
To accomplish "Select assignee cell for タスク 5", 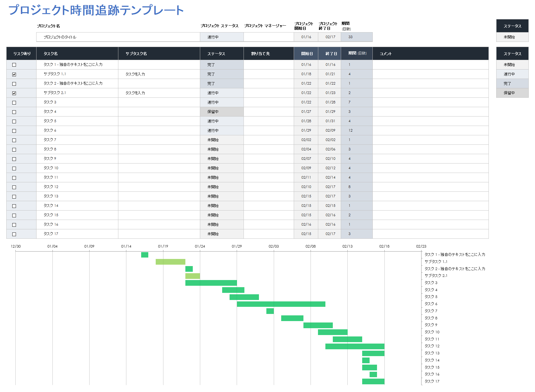I will point(269,121).
